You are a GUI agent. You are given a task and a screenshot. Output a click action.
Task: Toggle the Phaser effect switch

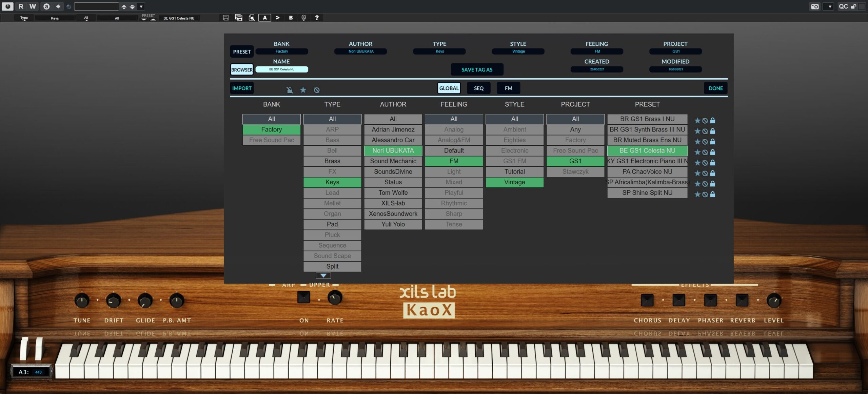click(x=710, y=300)
